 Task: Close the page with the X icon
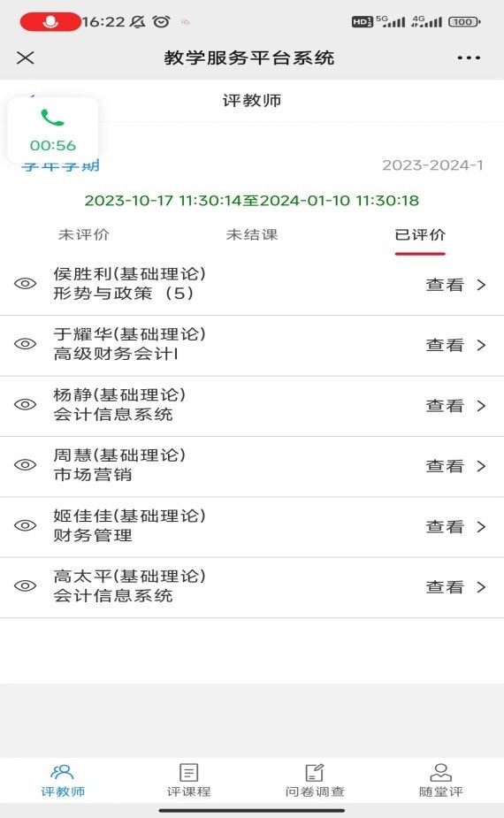[x=25, y=57]
